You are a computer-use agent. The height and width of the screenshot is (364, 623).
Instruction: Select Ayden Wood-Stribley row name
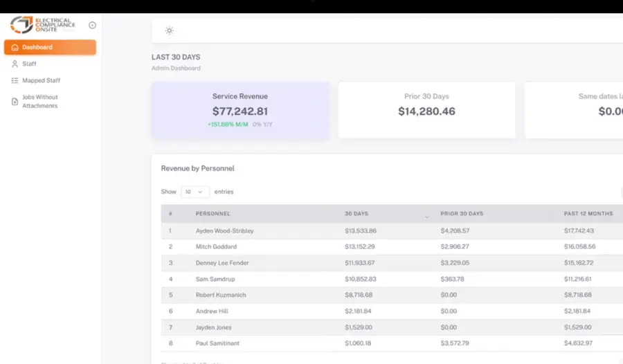224,231
